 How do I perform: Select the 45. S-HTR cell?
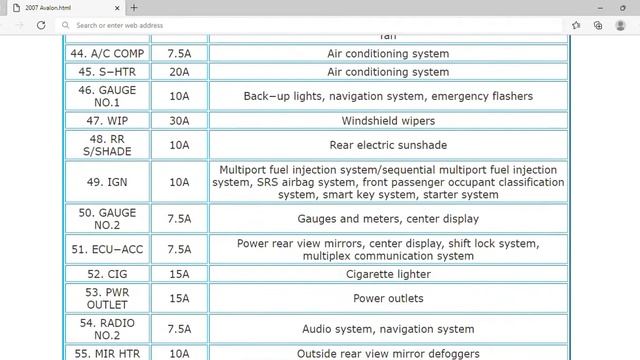[x=107, y=72]
